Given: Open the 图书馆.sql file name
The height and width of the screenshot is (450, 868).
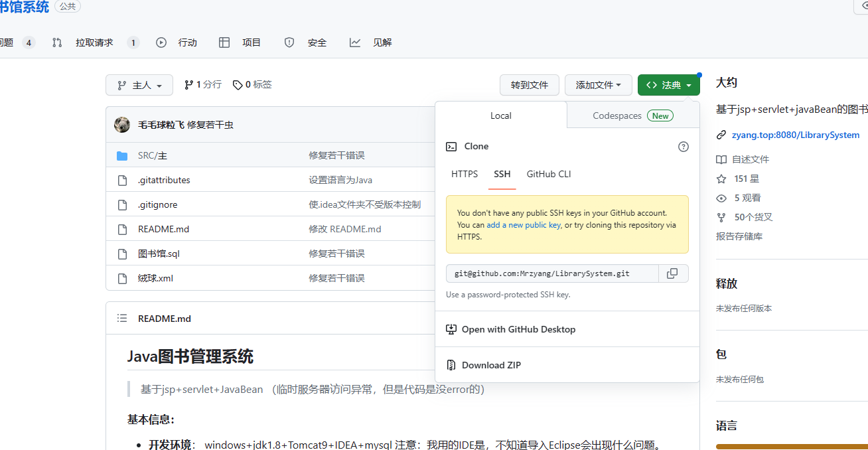Looking at the screenshot, I should pos(159,254).
